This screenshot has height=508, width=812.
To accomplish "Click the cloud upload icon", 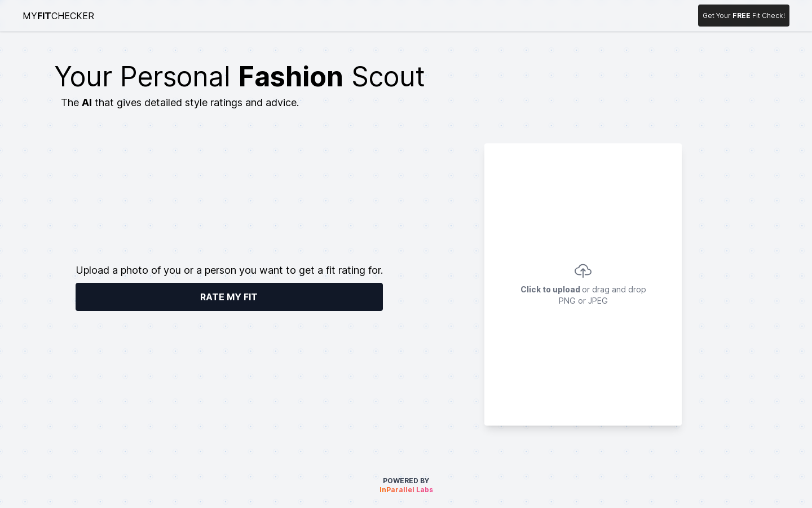I will point(582,271).
